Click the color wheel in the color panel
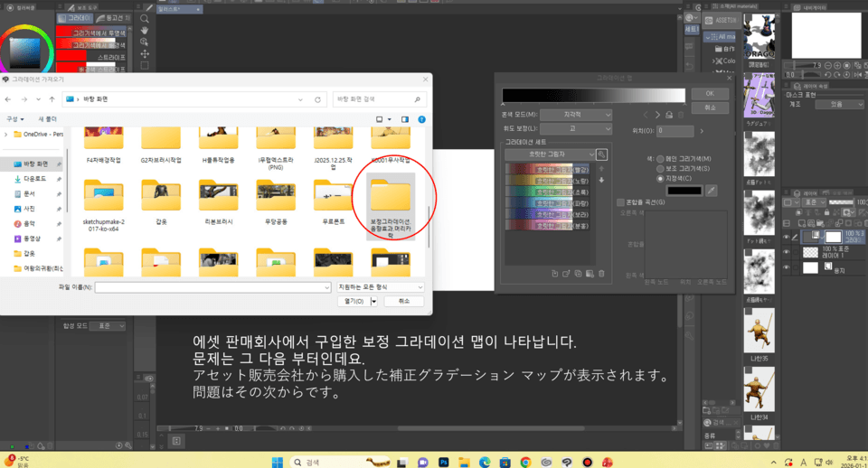The width and height of the screenshot is (868, 468). (x=26, y=52)
